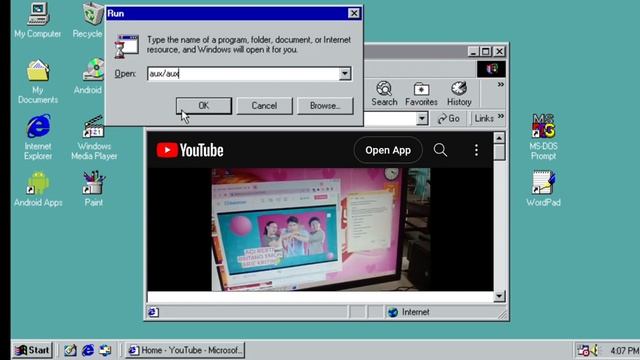Select the Android Apps desktop shortcut
Viewport: 640px width, 360px height.
[x=38, y=189]
